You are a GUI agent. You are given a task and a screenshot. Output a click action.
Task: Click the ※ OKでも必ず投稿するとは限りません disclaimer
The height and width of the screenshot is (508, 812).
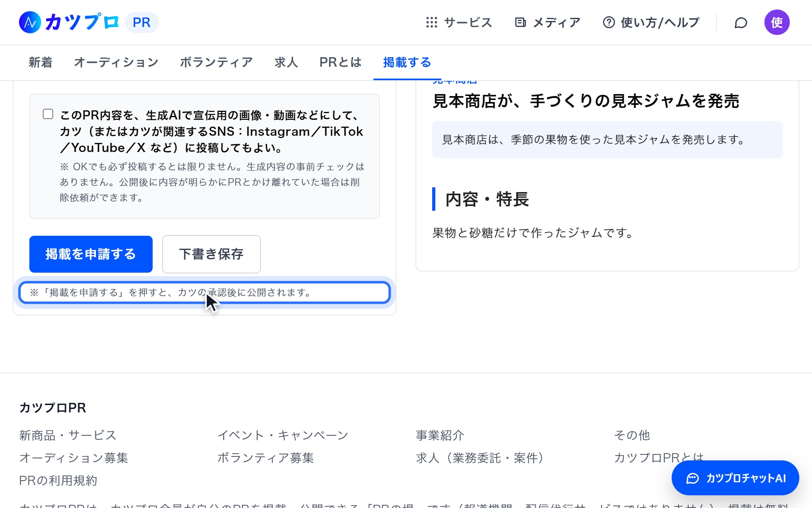(x=212, y=182)
